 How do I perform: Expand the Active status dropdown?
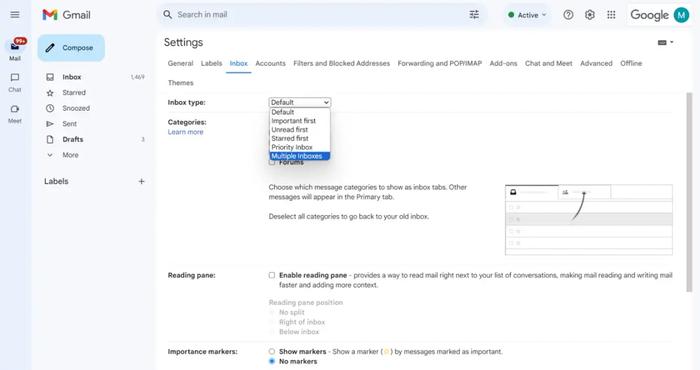click(527, 15)
